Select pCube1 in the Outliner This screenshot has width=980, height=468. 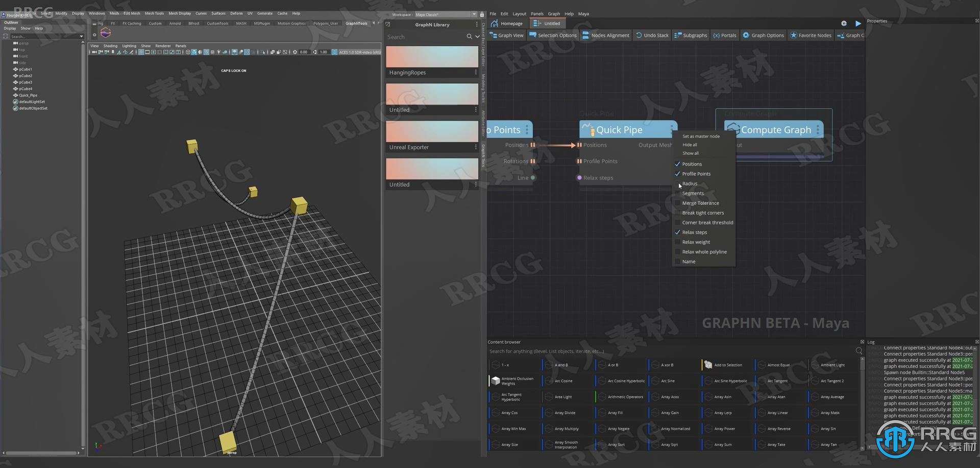point(26,69)
